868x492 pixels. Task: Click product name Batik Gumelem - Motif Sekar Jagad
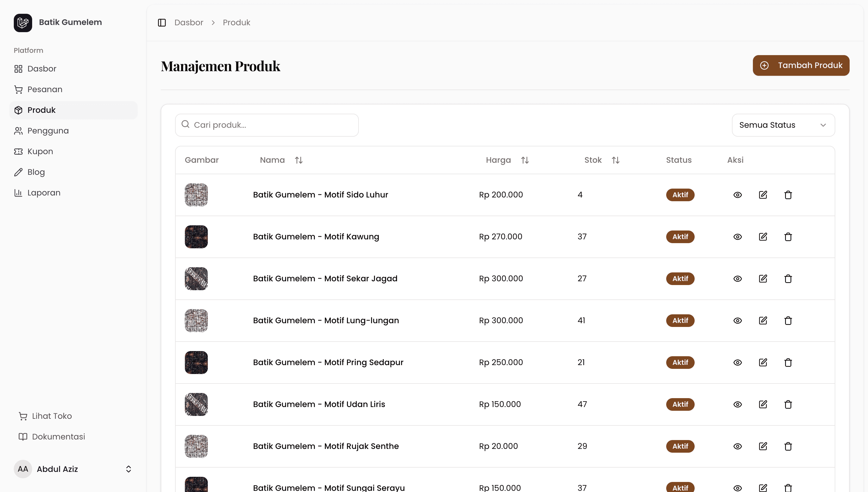(325, 278)
